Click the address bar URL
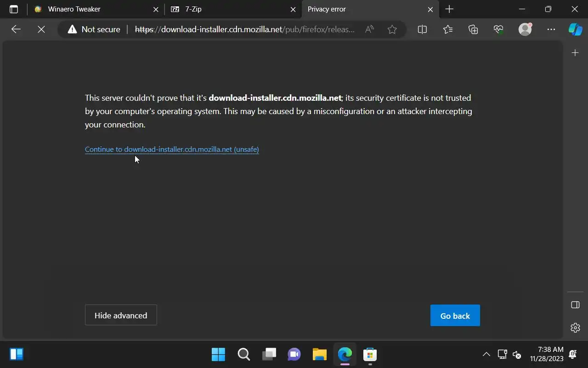The width and height of the screenshot is (588, 368). point(245,29)
